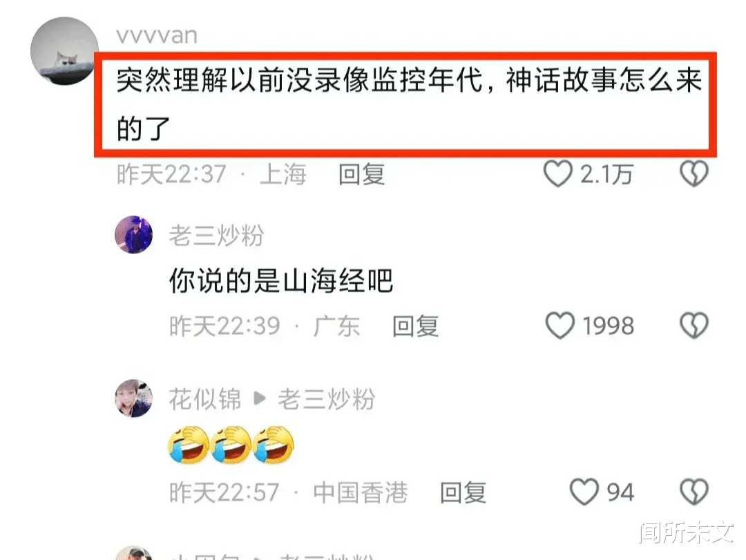
Task: Select the comment 你说的是山海经吧
Action: [x=281, y=281]
